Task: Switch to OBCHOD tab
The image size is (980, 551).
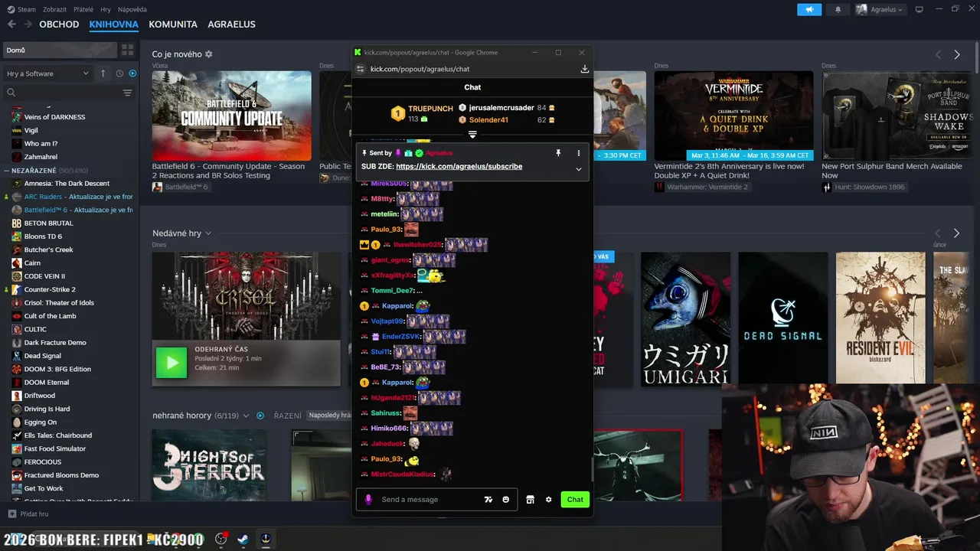Action: click(59, 24)
